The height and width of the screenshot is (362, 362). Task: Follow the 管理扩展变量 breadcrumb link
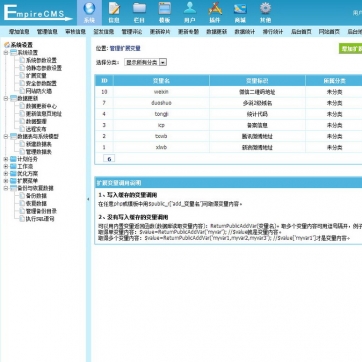tap(125, 49)
